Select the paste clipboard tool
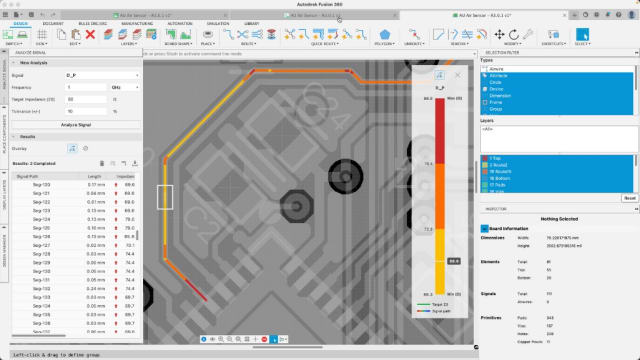This screenshot has width=640, height=360. tap(76, 35)
